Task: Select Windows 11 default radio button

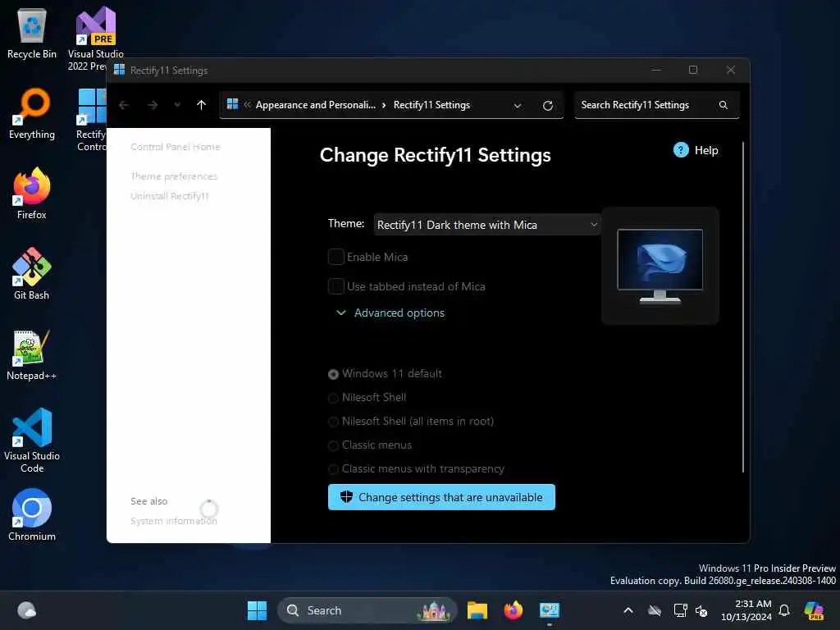Action: pyautogui.click(x=333, y=374)
